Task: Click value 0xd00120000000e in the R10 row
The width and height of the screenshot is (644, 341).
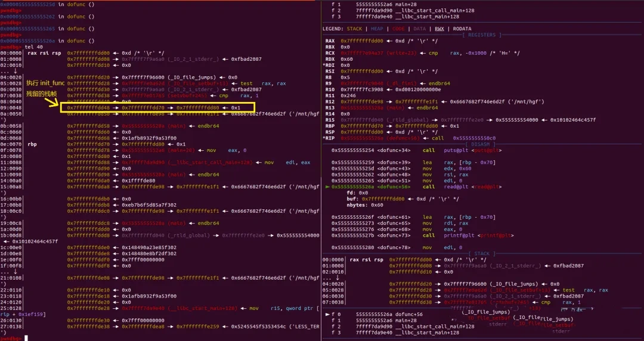Action: click(x=417, y=89)
